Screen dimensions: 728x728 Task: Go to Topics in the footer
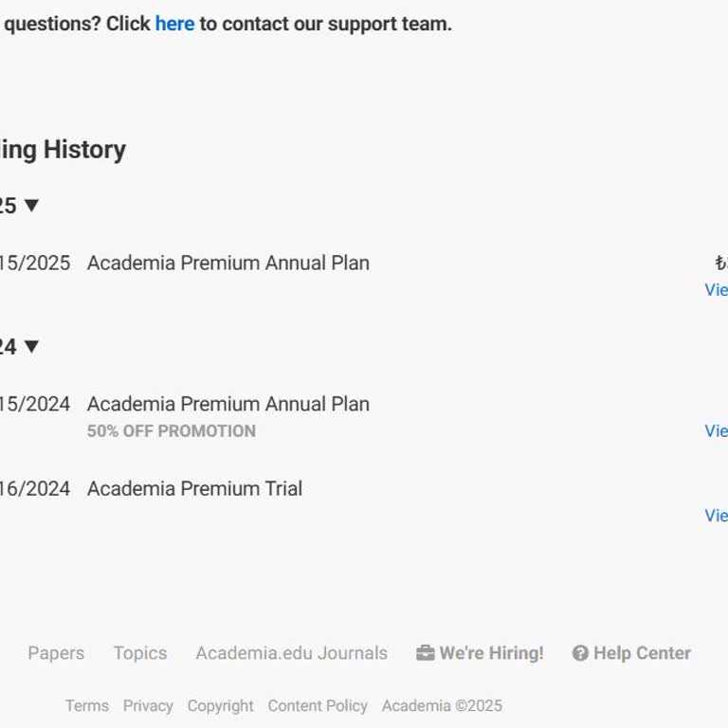point(140,653)
